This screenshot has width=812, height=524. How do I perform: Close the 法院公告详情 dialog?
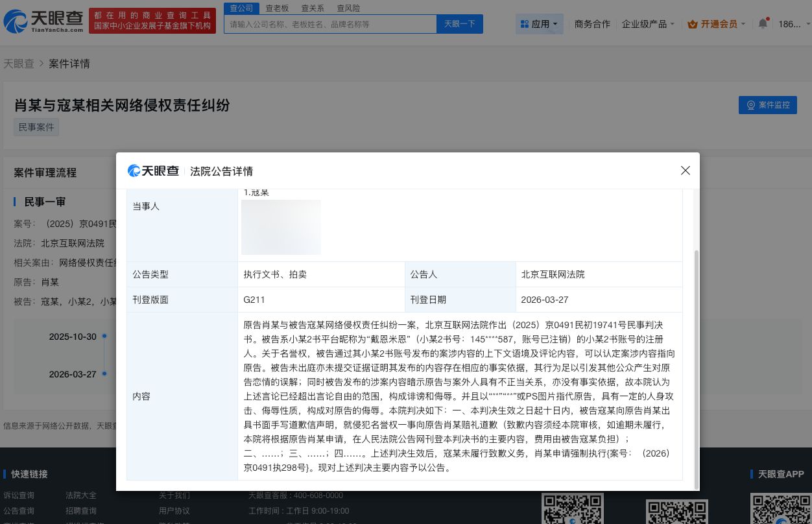pyautogui.click(x=685, y=171)
